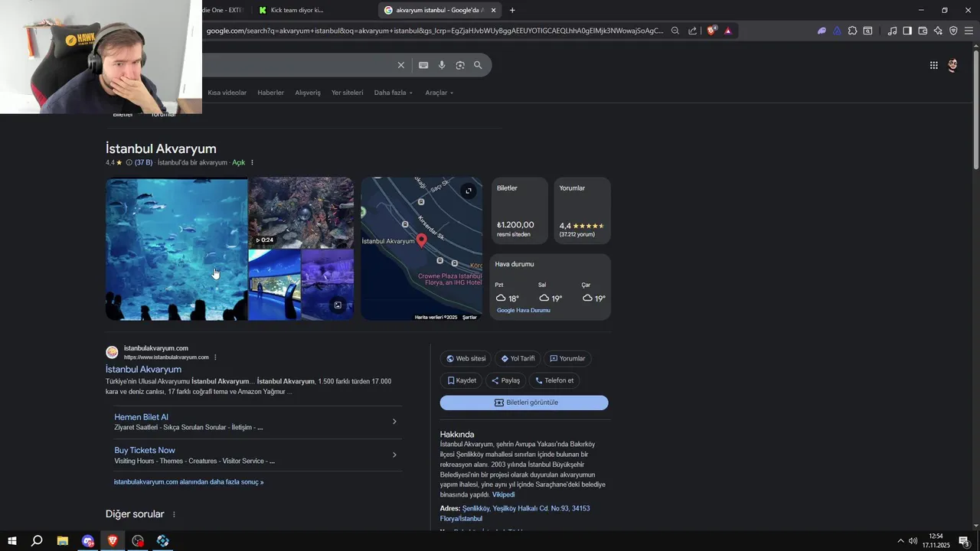Screen dimensions: 980x551
Task: Open Google Lens image search
Action: [460, 65]
